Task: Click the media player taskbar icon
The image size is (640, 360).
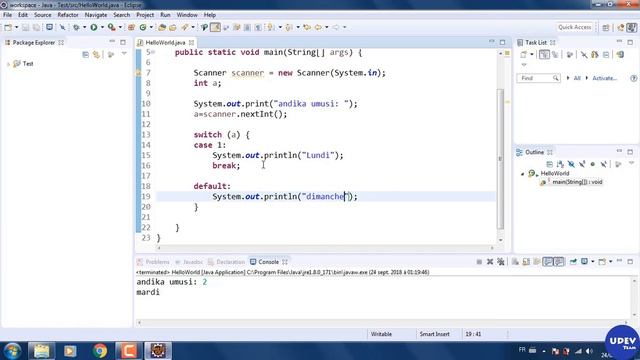Action: tap(70, 351)
